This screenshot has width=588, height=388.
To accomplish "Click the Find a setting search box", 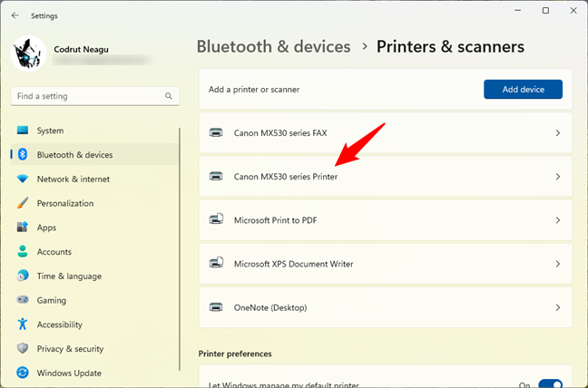I will [x=95, y=96].
